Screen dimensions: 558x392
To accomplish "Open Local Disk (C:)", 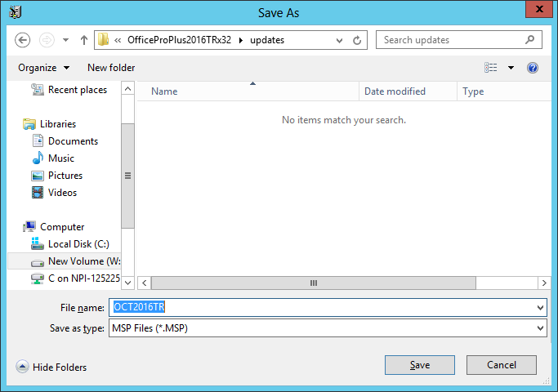I will coord(78,244).
